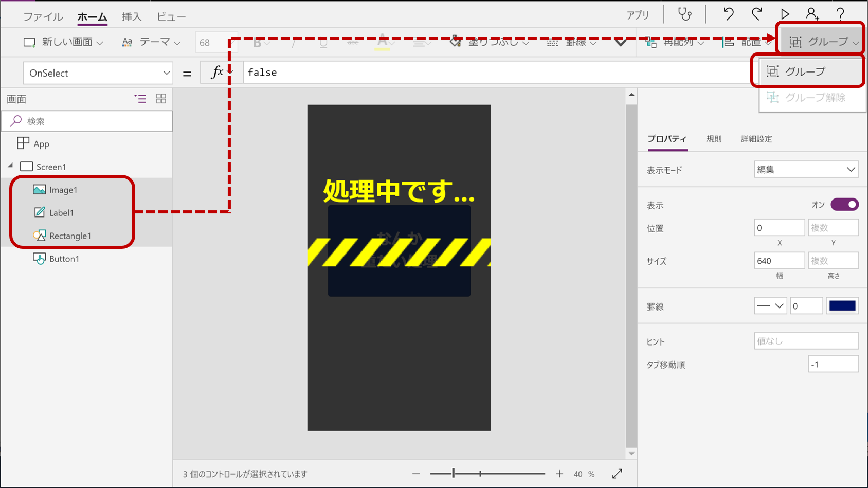
Task: Click the undo arrow icon
Action: tap(728, 14)
